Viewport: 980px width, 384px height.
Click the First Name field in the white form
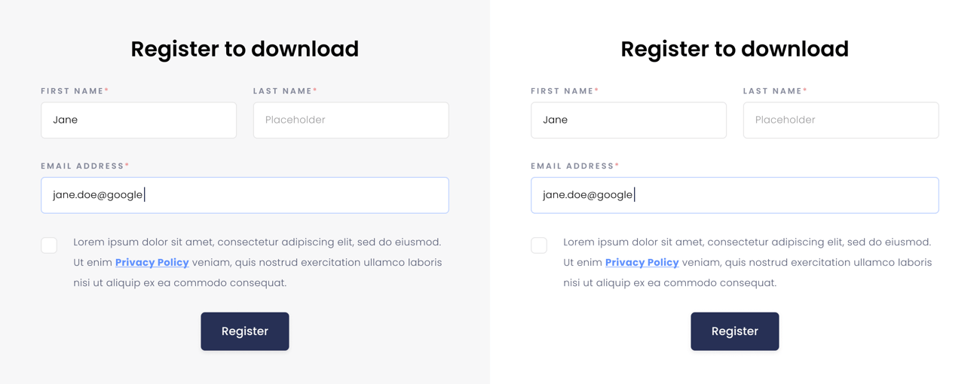(x=629, y=120)
